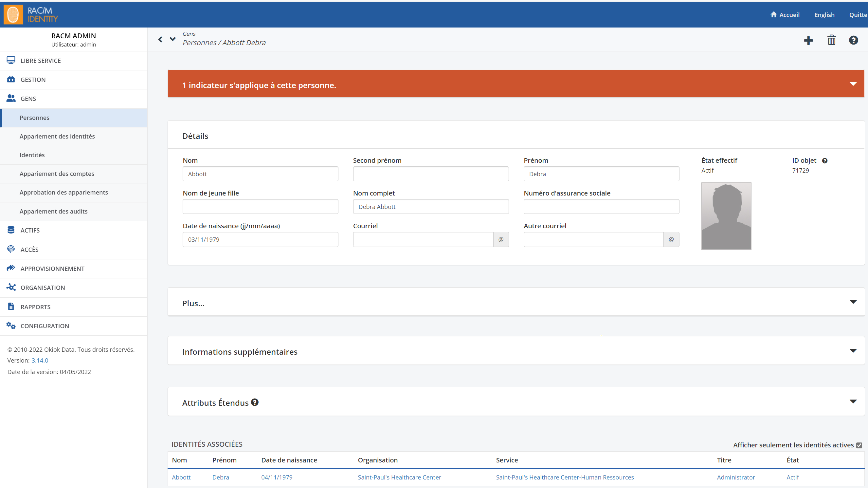Open the Organisation menu

(73, 288)
